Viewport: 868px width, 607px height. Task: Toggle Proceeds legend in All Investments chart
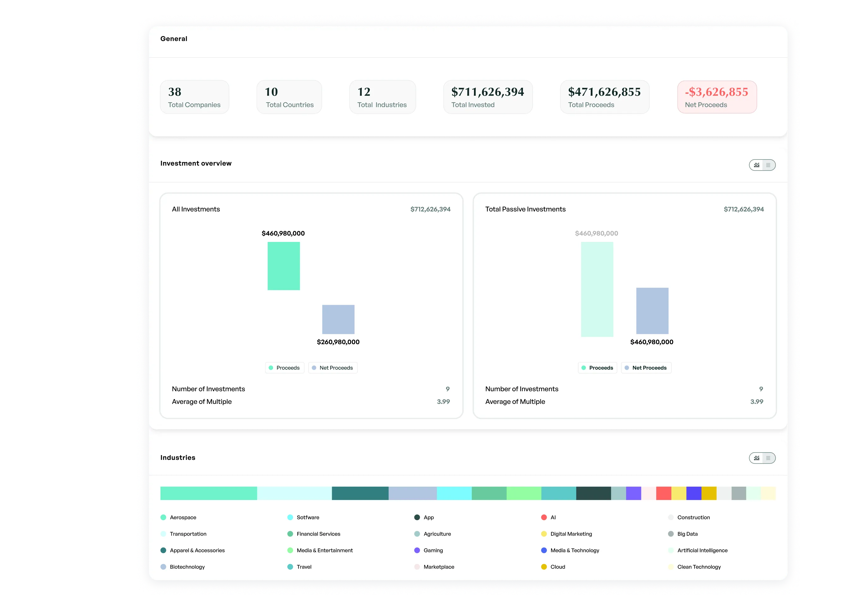tap(285, 368)
